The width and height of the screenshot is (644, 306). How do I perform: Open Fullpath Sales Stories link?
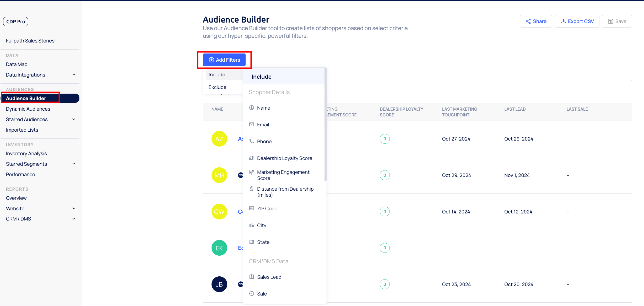point(30,41)
